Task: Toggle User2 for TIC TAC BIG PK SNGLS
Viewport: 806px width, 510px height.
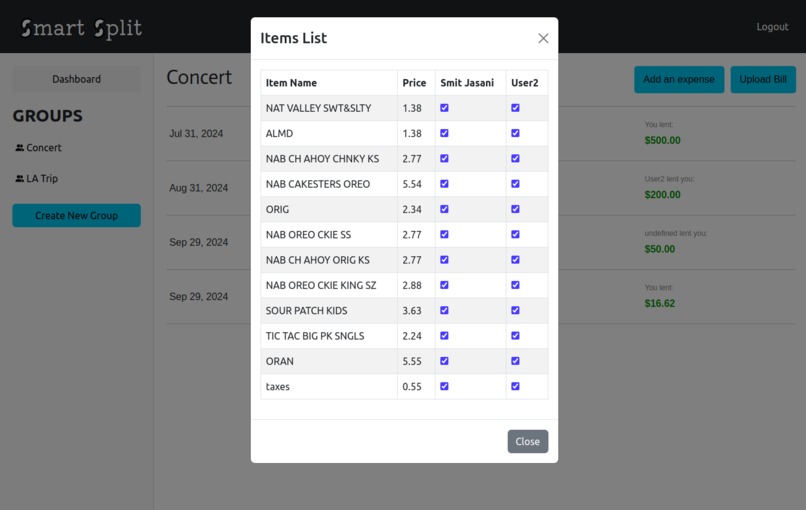Action: click(516, 336)
